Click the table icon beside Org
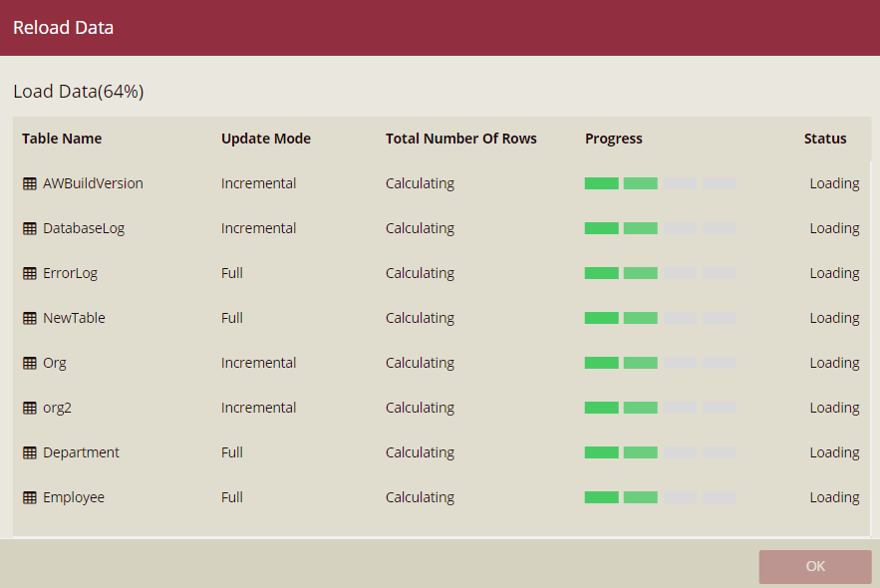 (30, 363)
